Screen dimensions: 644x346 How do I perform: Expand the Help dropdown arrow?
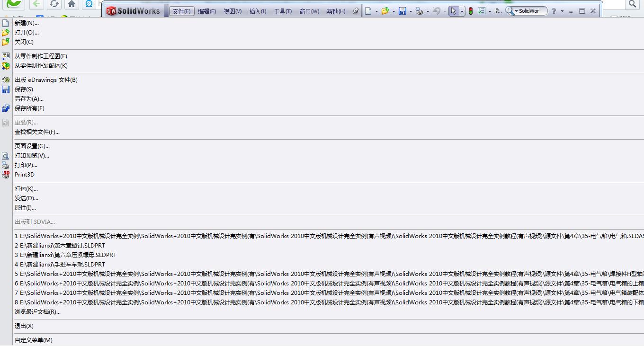click(x=562, y=11)
